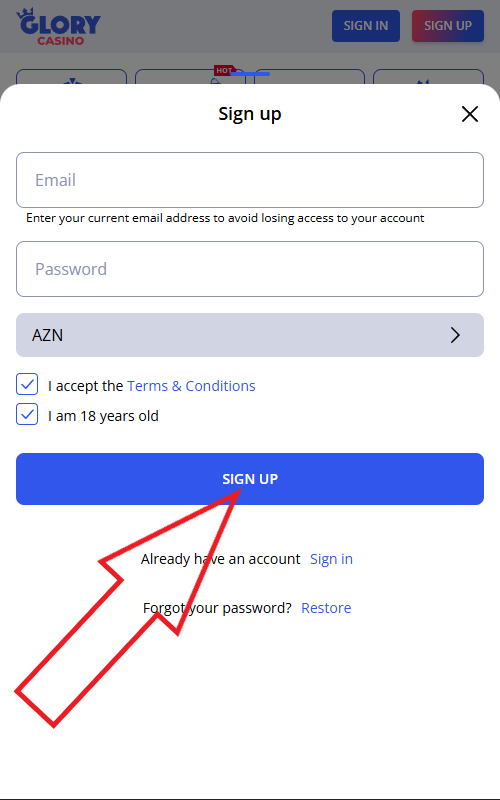This screenshot has width=500, height=800.
Task: Click the first game category tile icon
Action: pos(71,80)
